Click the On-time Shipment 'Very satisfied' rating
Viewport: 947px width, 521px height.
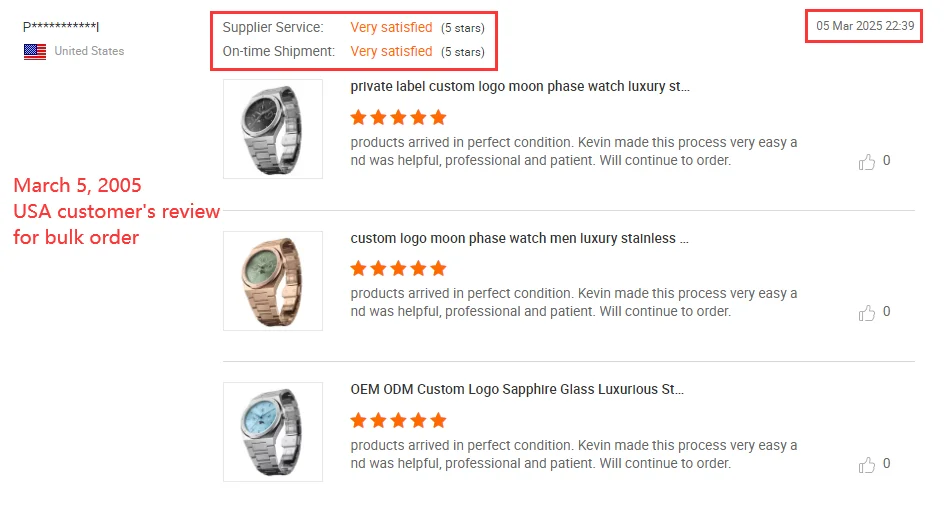pyautogui.click(x=391, y=51)
